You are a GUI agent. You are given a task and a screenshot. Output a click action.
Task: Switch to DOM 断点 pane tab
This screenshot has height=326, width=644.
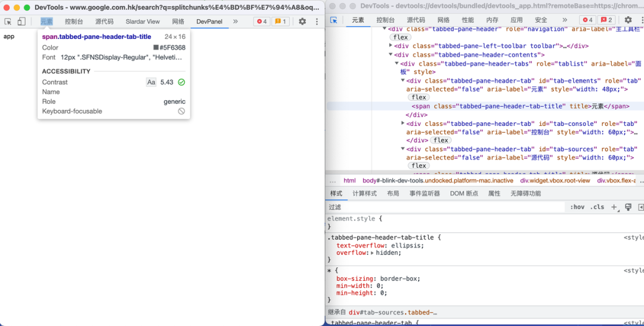click(464, 193)
